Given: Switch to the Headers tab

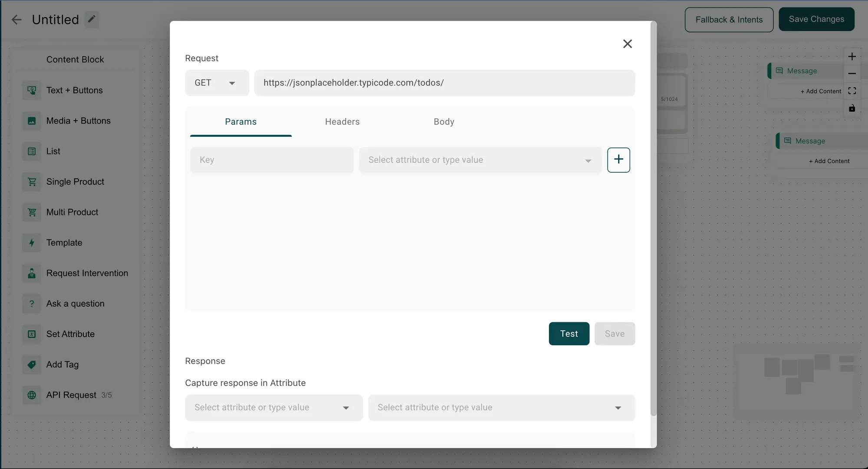Looking at the screenshot, I should click(x=342, y=122).
